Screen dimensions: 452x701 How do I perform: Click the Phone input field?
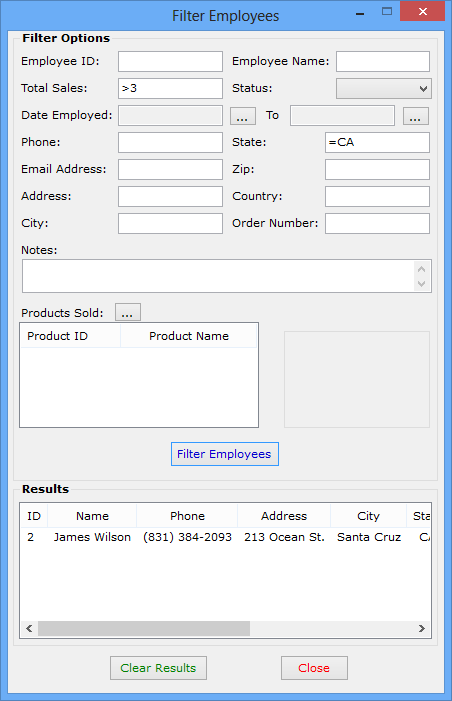tap(170, 142)
